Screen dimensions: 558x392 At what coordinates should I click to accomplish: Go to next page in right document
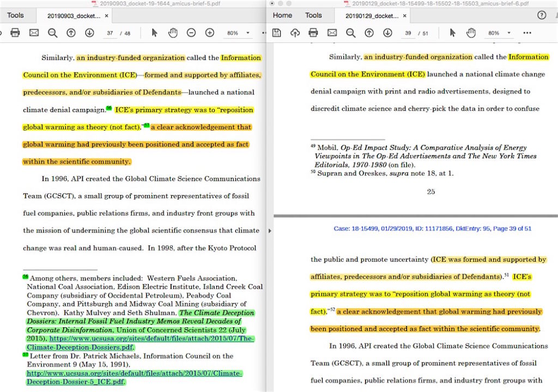pos(387,33)
